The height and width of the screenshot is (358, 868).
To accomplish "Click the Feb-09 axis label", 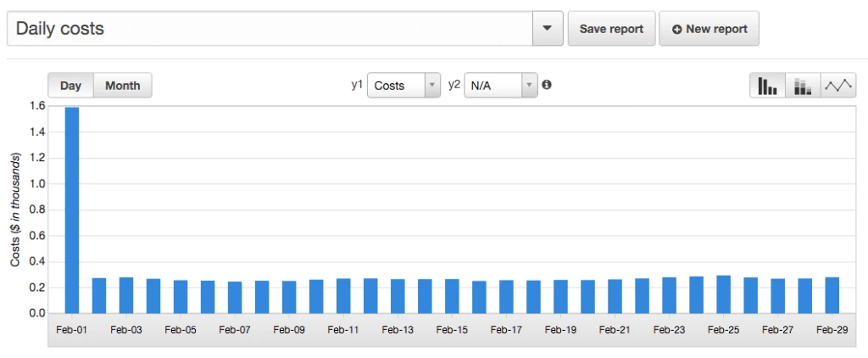I will point(289,330).
